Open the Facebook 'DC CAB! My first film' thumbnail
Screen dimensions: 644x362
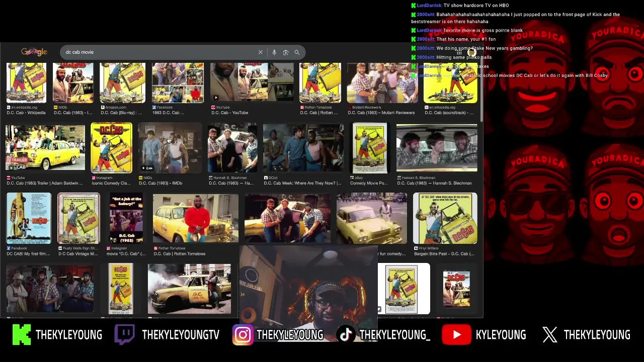[x=29, y=218]
